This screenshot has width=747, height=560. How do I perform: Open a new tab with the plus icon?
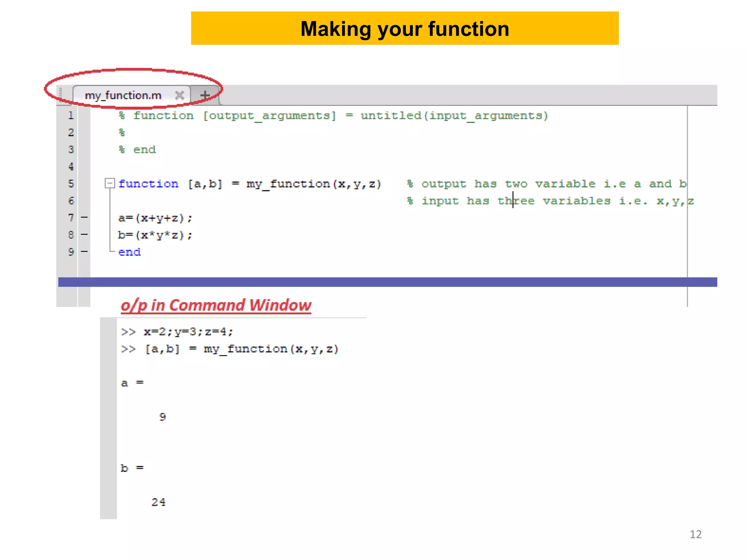(205, 96)
